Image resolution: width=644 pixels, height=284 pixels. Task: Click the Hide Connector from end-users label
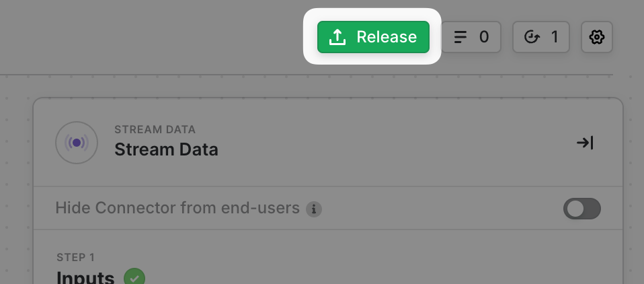point(177,208)
